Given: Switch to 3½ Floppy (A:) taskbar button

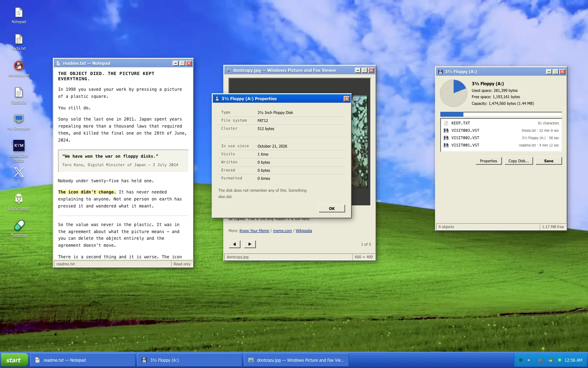Looking at the screenshot, I should click(190, 360).
